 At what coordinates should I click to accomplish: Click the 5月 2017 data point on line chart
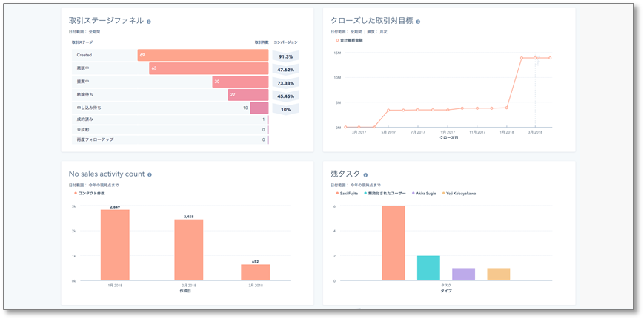point(388,111)
